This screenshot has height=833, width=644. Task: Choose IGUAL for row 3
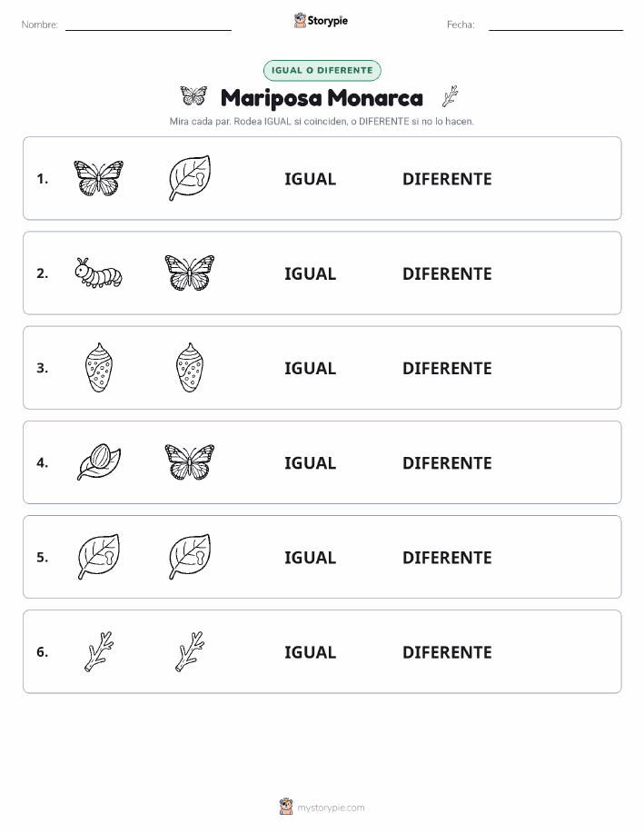click(x=311, y=368)
